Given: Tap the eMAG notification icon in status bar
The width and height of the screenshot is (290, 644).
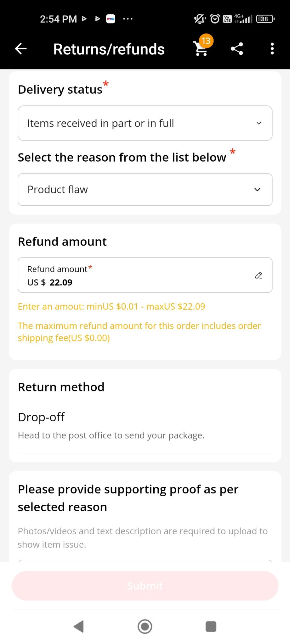Looking at the screenshot, I should pyautogui.click(x=111, y=19).
